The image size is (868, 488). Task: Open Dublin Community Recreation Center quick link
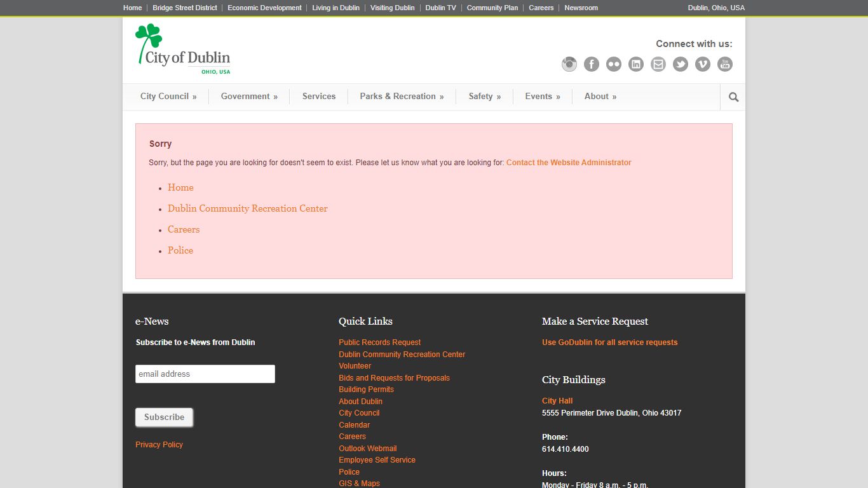(402, 355)
